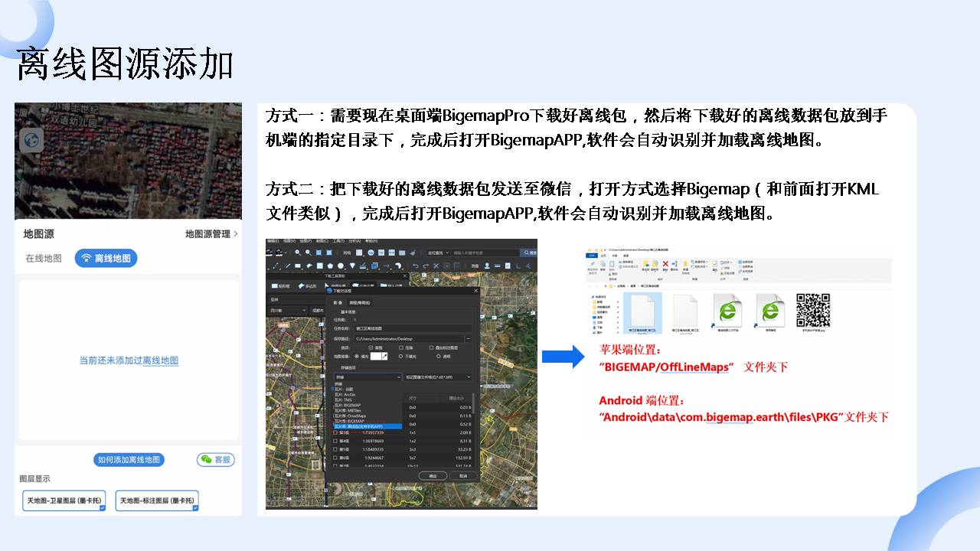
Task: Tap the 如何添加离线地图 button
Action: pos(129,460)
